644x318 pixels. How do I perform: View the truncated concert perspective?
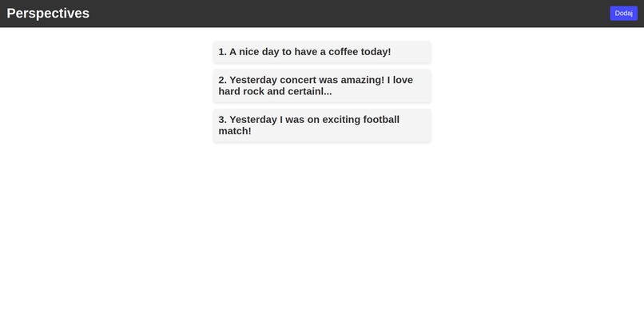(x=322, y=85)
